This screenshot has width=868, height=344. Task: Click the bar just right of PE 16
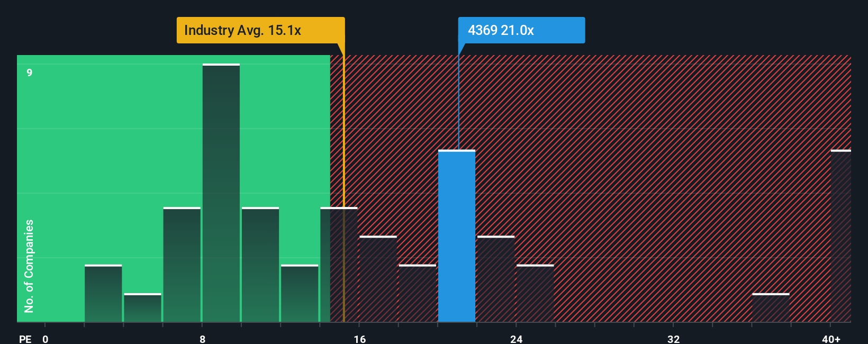click(378, 279)
